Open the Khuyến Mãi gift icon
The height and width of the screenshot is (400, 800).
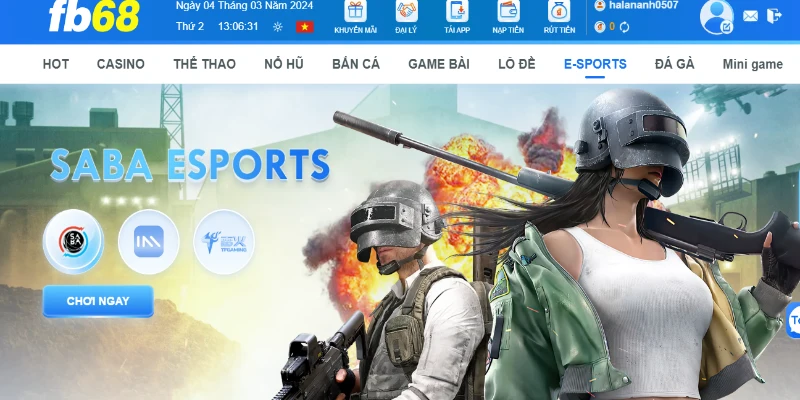355,11
